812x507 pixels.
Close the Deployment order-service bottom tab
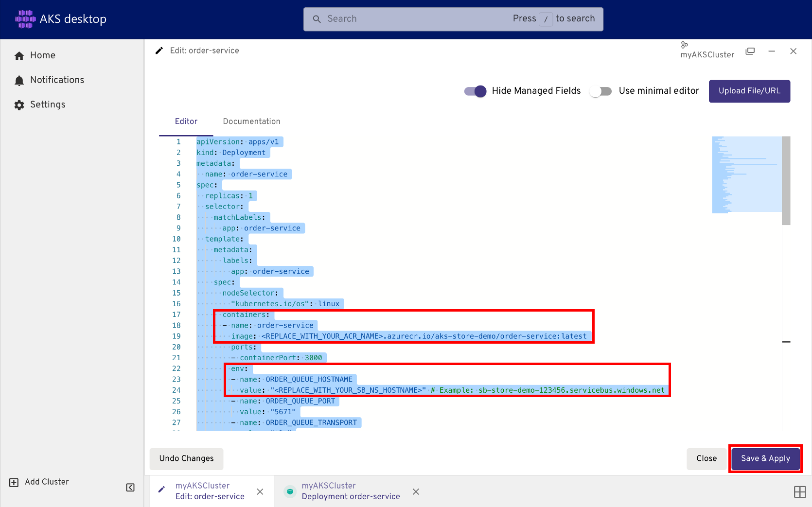click(416, 491)
